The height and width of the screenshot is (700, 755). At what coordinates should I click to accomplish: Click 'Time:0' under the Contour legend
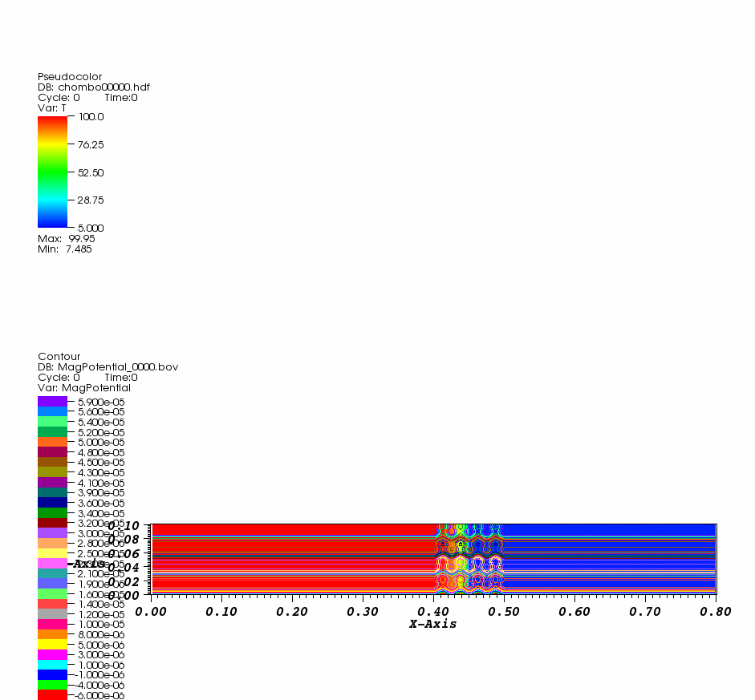click(121, 378)
